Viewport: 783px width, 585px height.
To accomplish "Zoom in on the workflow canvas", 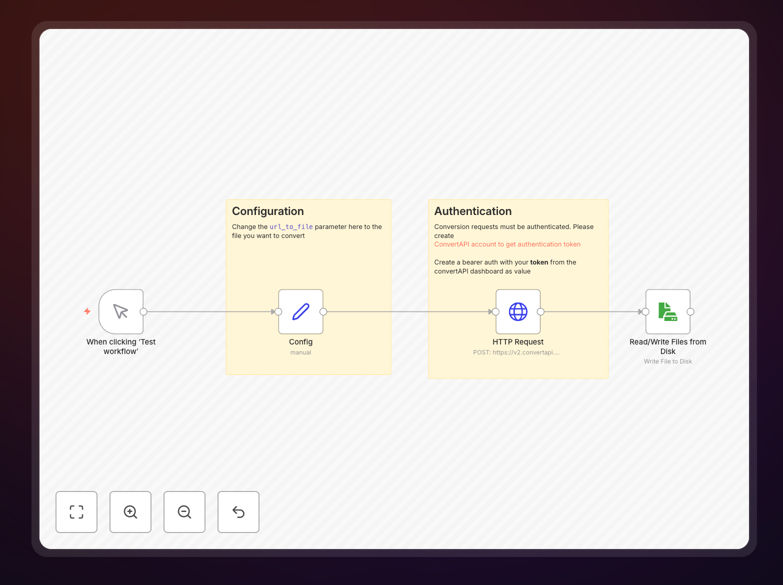I will pyautogui.click(x=130, y=512).
